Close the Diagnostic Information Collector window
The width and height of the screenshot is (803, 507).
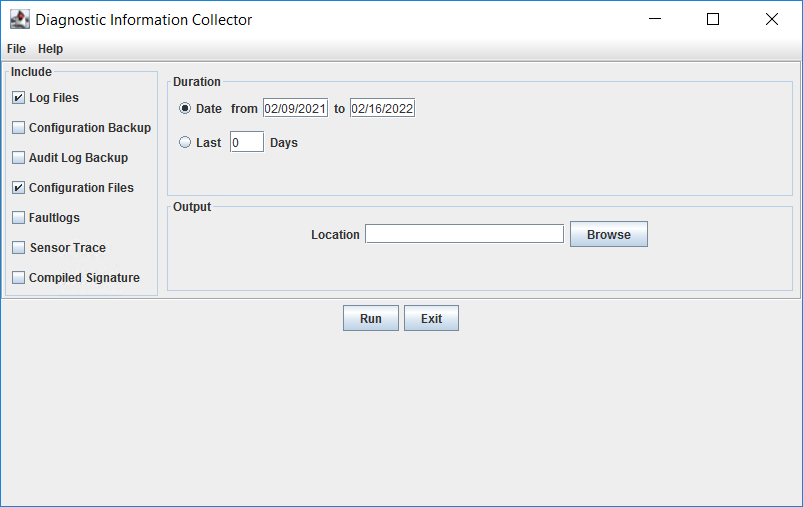[772, 19]
